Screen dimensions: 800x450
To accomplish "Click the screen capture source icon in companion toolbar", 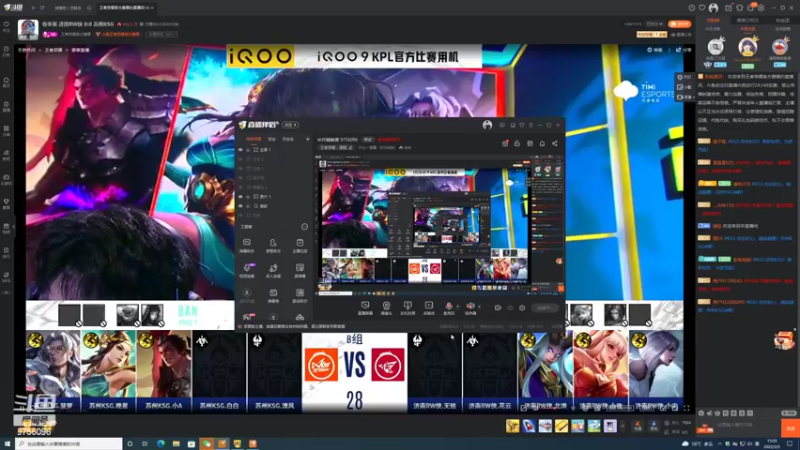I will 365,305.
